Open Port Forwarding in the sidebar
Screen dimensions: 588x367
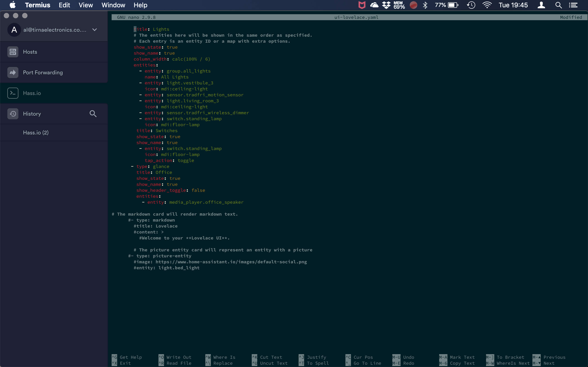click(42, 72)
